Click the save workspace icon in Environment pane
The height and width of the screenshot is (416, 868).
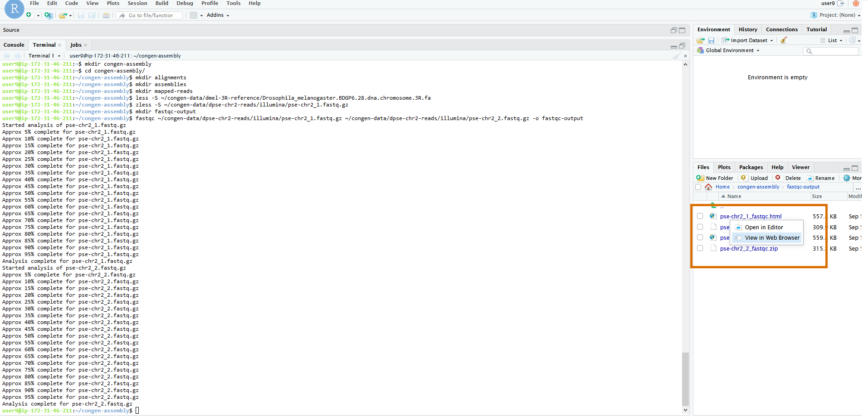(x=712, y=40)
